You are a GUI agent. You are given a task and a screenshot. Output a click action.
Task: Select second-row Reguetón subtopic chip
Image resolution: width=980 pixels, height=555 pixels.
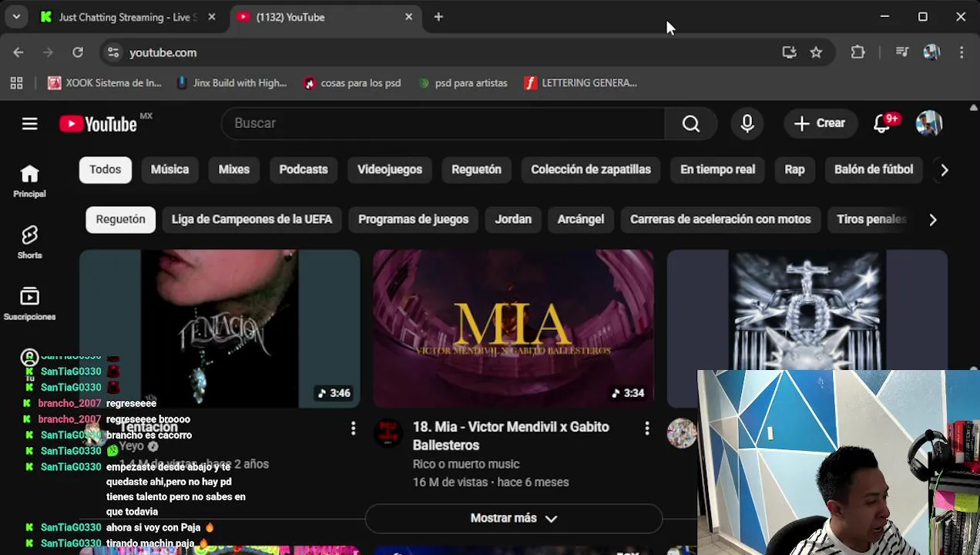pyautogui.click(x=120, y=220)
